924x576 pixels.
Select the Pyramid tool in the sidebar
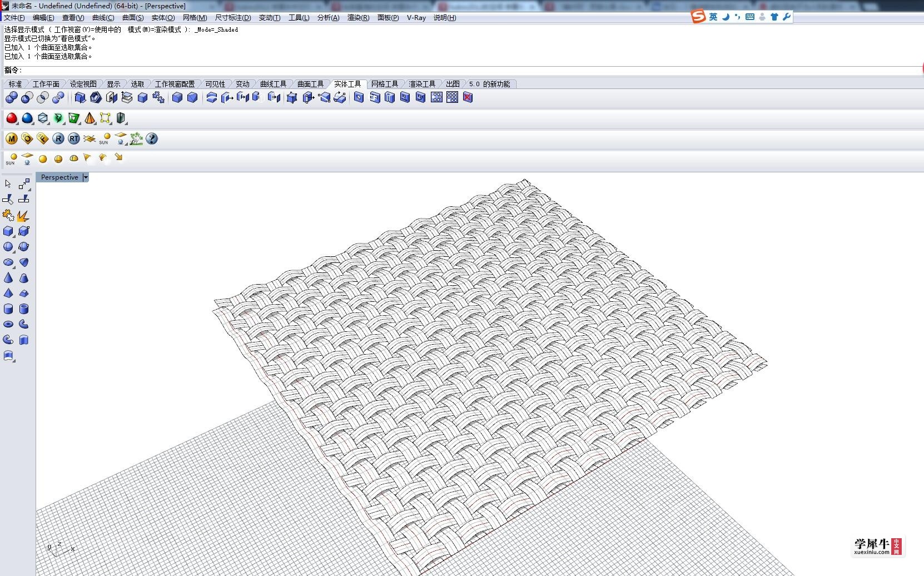pyautogui.click(x=8, y=294)
